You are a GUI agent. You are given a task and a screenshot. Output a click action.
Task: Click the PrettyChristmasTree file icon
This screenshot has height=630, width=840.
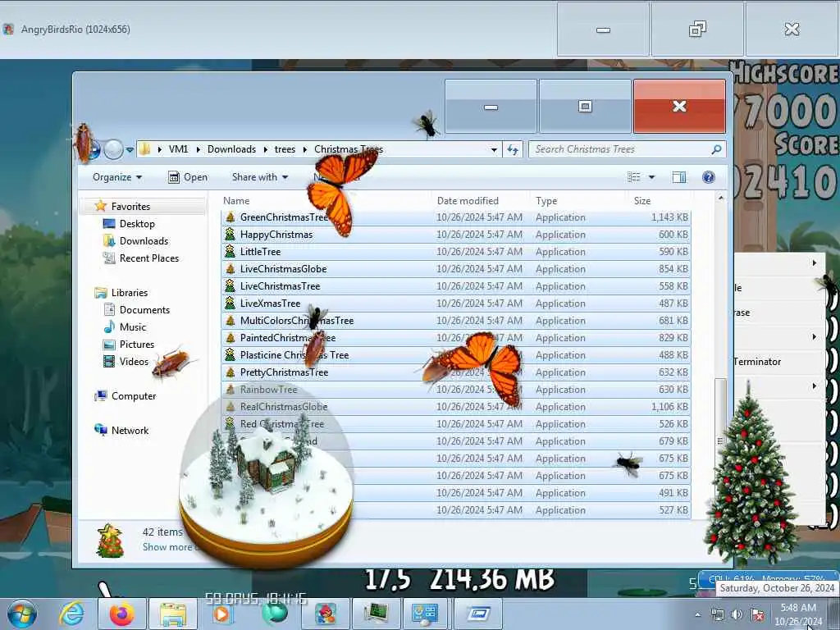[x=231, y=372]
